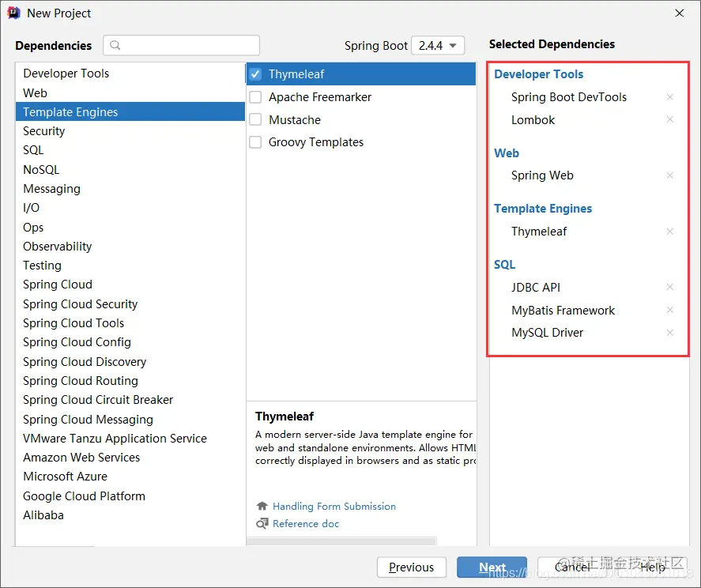
Task: Select Spring Boot DevTools in selected dependencies
Action: tap(569, 97)
